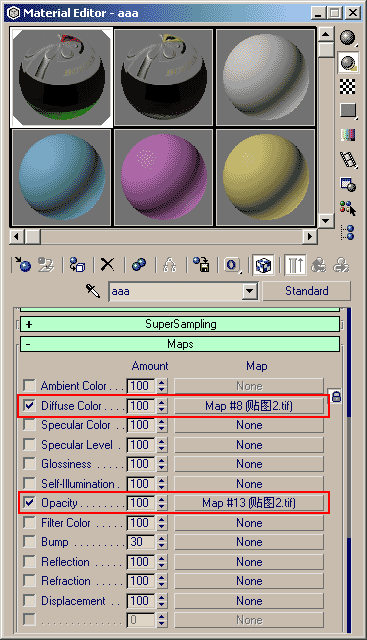
Task: Click the Reflection map None button
Action: [249, 562]
